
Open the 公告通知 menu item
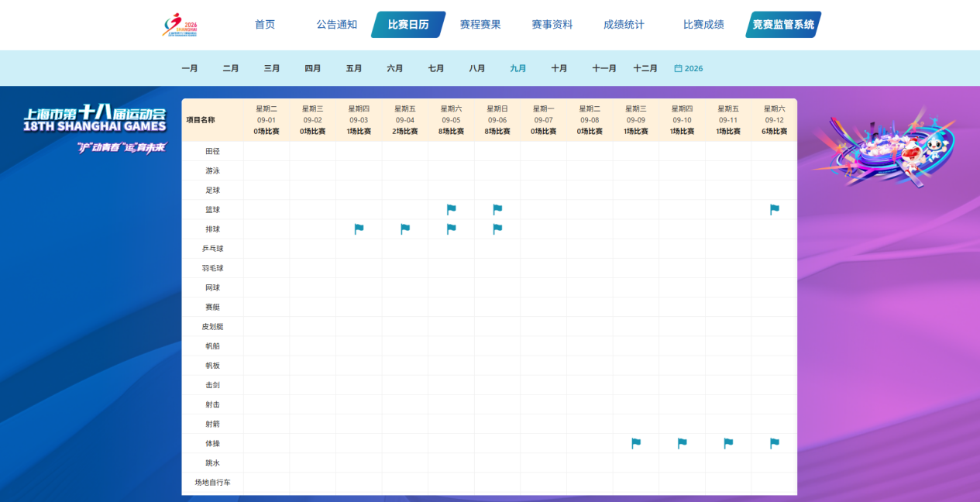click(x=337, y=25)
